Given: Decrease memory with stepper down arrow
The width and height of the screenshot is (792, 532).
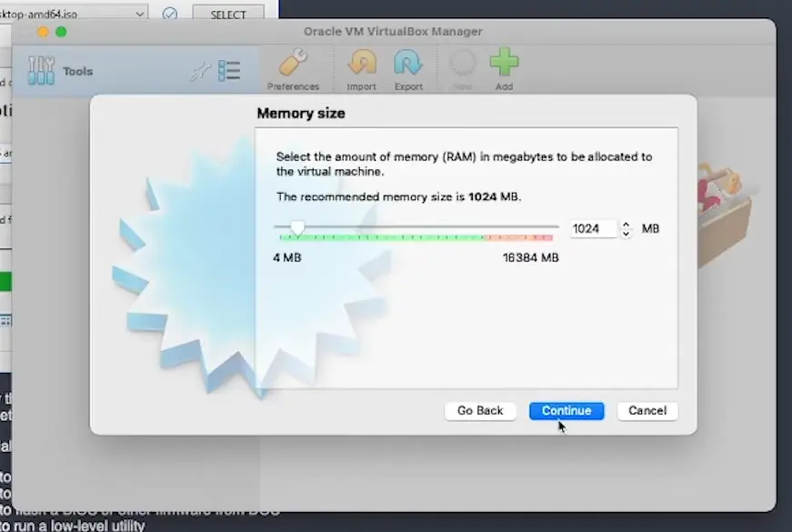Looking at the screenshot, I should (626, 234).
